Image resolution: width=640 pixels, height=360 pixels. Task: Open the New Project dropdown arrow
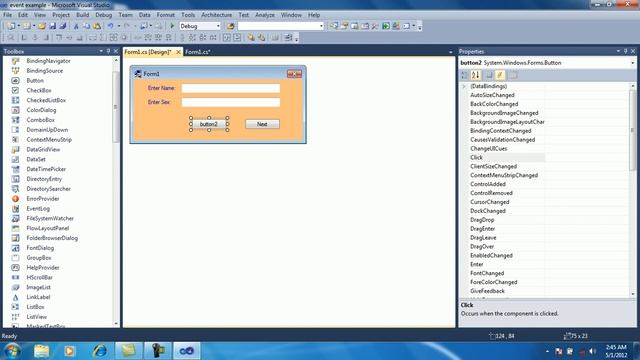click(x=18, y=26)
